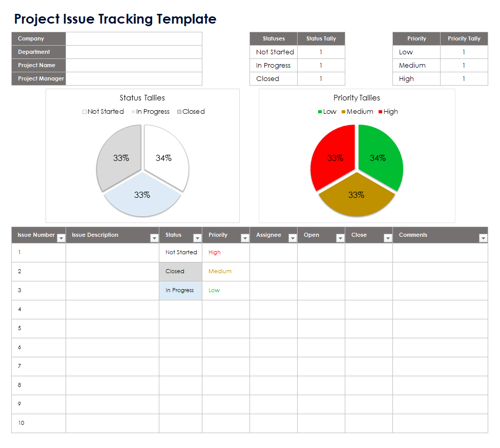Open the Issue Description filter dropdown
The height and width of the screenshot is (448, 500).
[x=154, y=238]
